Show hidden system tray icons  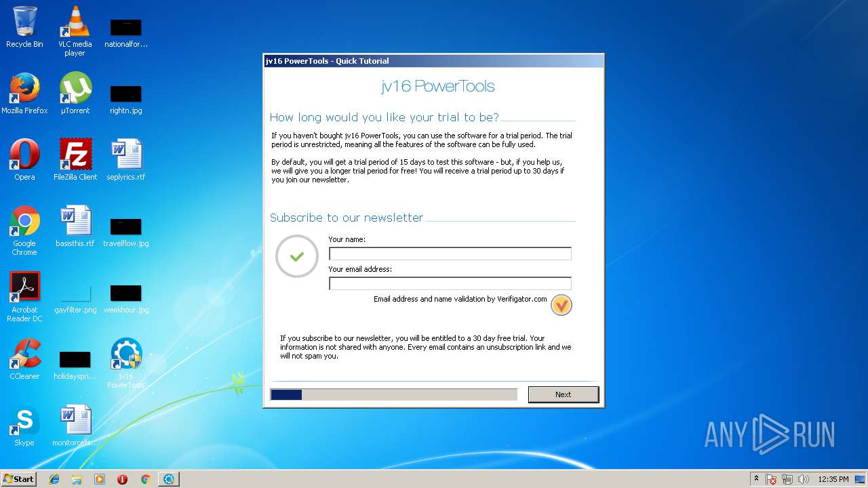pos(756,479)
